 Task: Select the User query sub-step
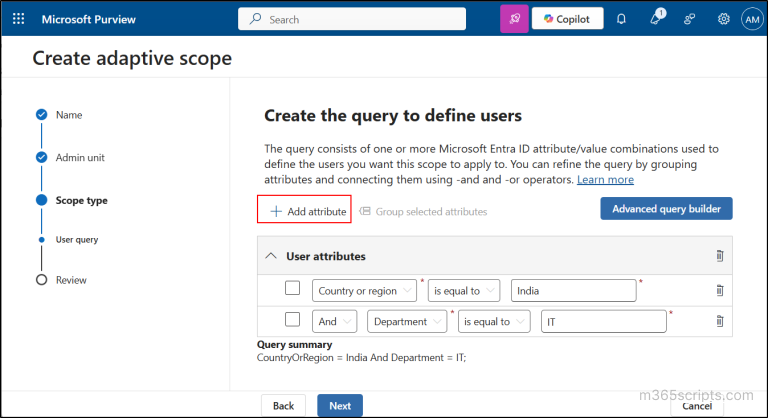[77, 240]
